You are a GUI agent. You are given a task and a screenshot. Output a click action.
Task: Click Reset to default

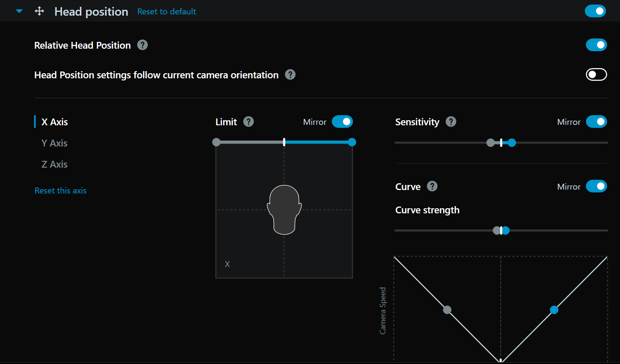point(166,11)
